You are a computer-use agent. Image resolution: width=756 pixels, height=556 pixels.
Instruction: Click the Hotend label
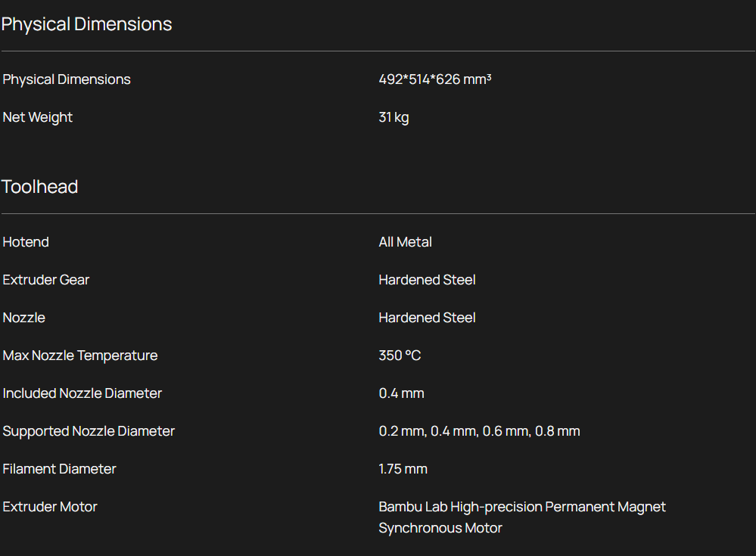coord(26,242)
